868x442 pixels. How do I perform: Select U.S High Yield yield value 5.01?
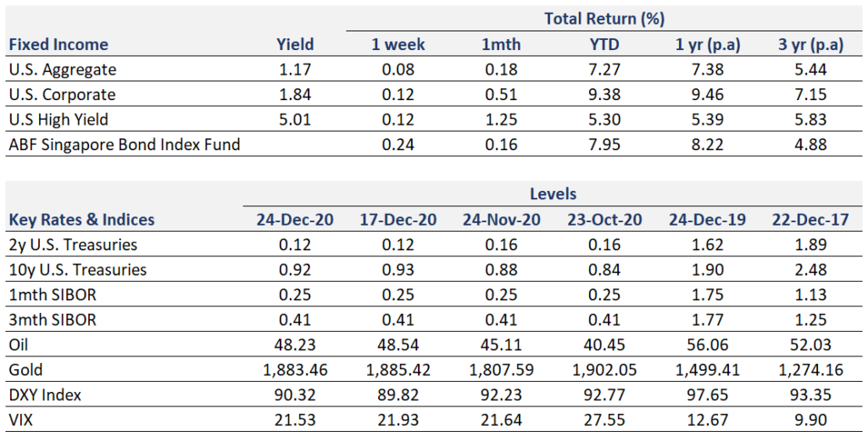point(295,119)
